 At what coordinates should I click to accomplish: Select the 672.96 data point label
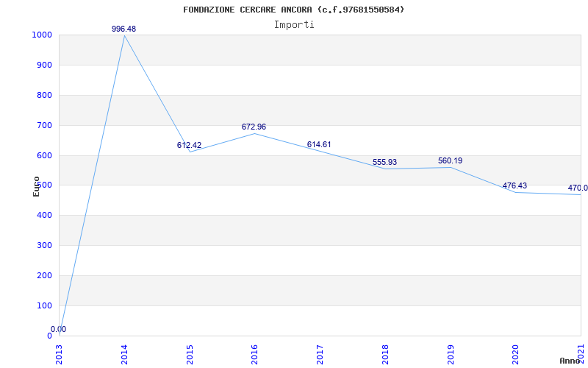[254, 127]
